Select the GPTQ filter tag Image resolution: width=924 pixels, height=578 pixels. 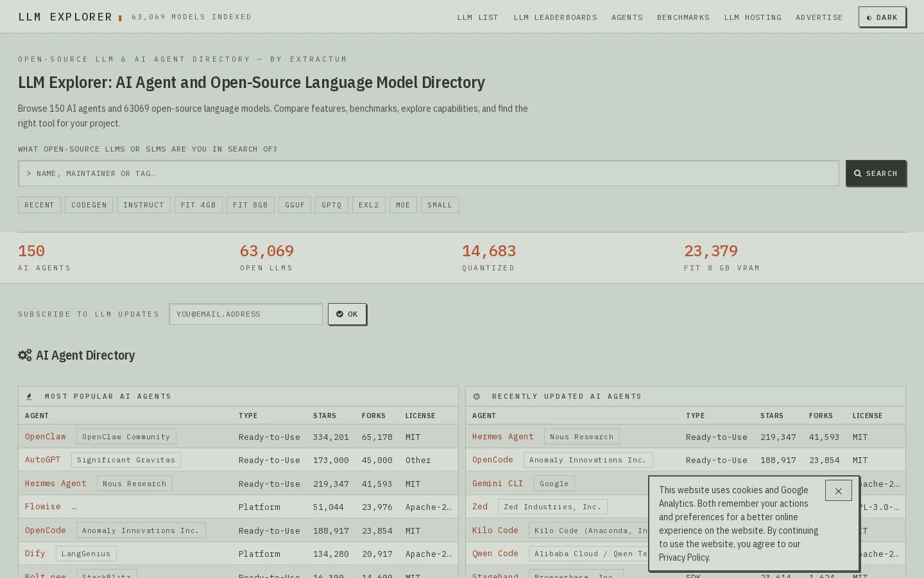tap(332, 205)
